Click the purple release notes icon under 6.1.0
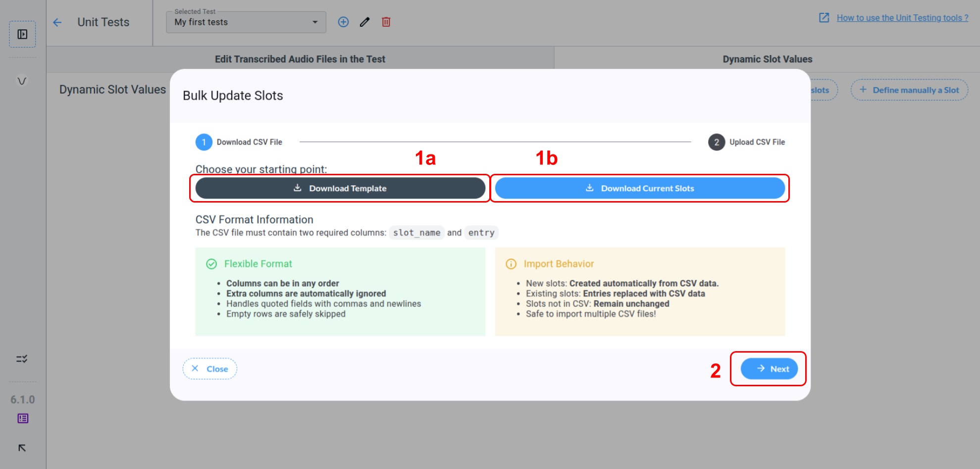 coord(22,418)
